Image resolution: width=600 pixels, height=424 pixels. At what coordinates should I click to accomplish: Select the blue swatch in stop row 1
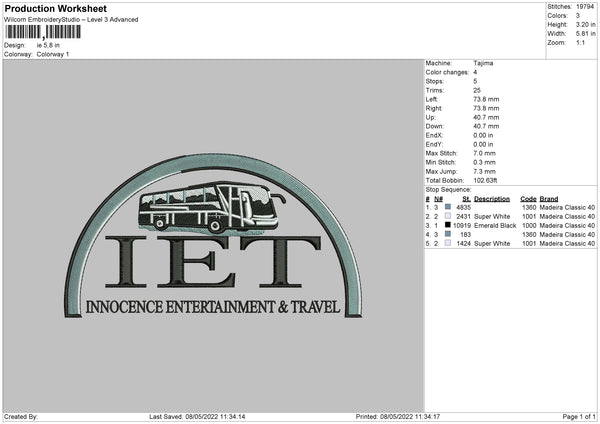[448, 207]
